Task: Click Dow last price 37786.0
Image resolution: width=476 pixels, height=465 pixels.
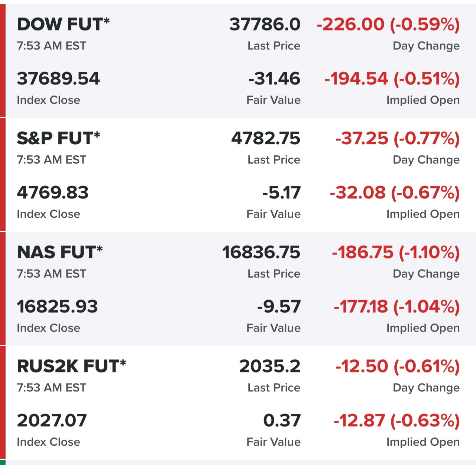Action: point(265,25)
